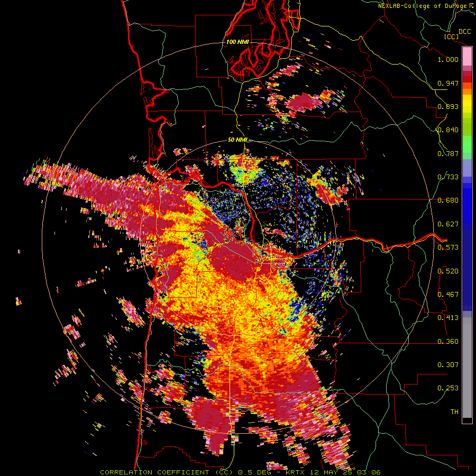Click the 0.840 value on the color scale
Viewport: 476px width, 476px height.
(448, 130)
